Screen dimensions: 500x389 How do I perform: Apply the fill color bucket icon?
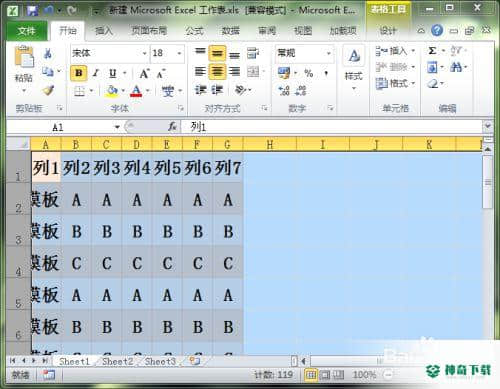pyautogui.click(x=112, y=90)
